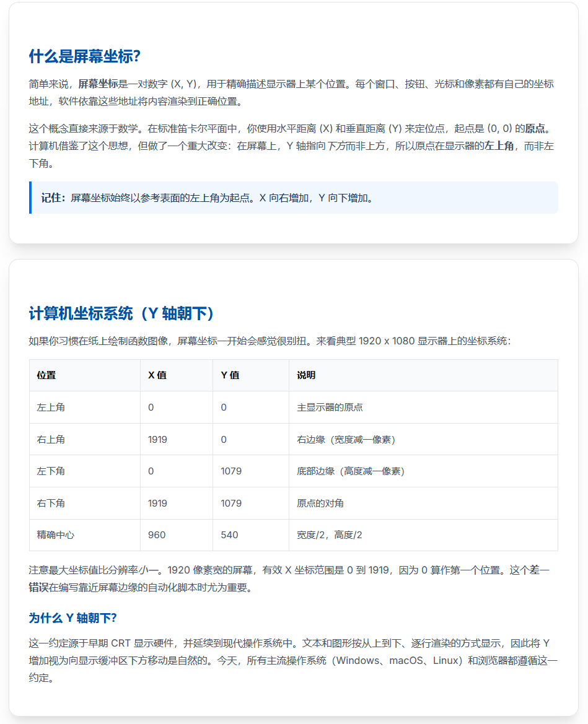Click the X 值 column header
The image size is (588, 724).
tap(177, 375)
